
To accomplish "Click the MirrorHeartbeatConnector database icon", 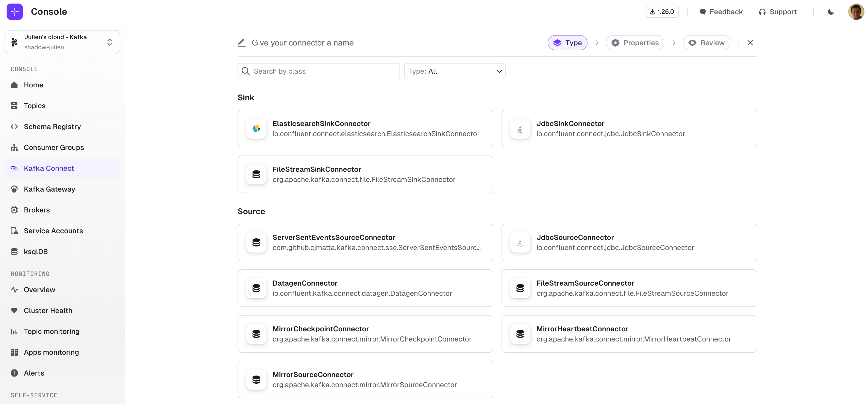I will point(520,334).
